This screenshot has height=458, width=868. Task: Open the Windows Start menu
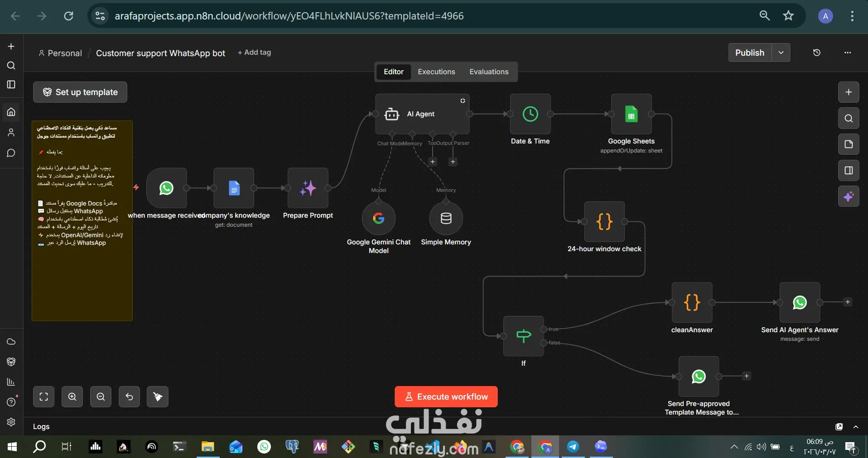tap(12, 447)
